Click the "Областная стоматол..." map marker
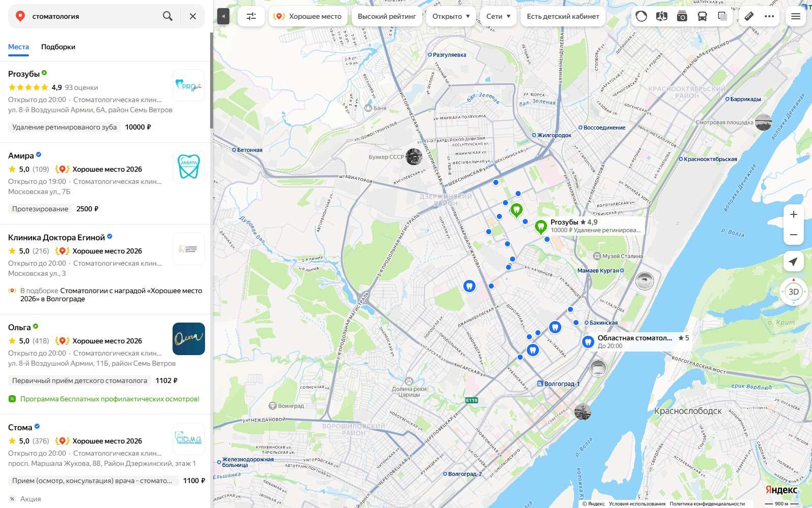Image resolution: width=812 pixels, height=508 pixels. [588, 341]
